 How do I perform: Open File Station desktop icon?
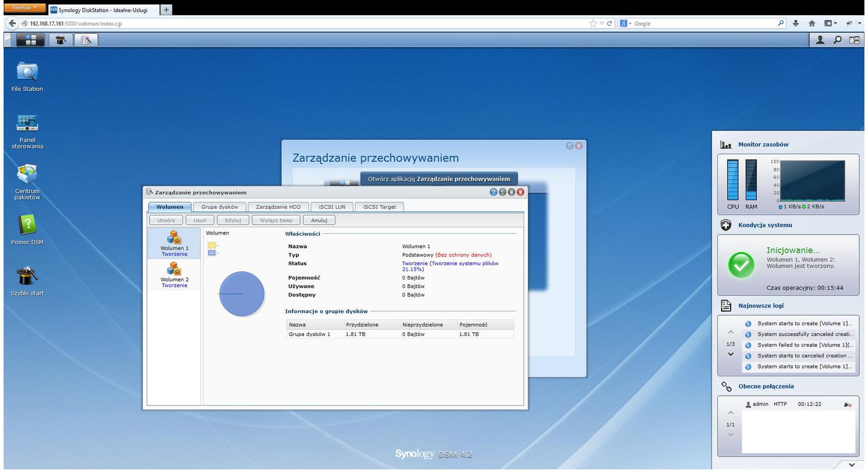(x=27, y=77)
